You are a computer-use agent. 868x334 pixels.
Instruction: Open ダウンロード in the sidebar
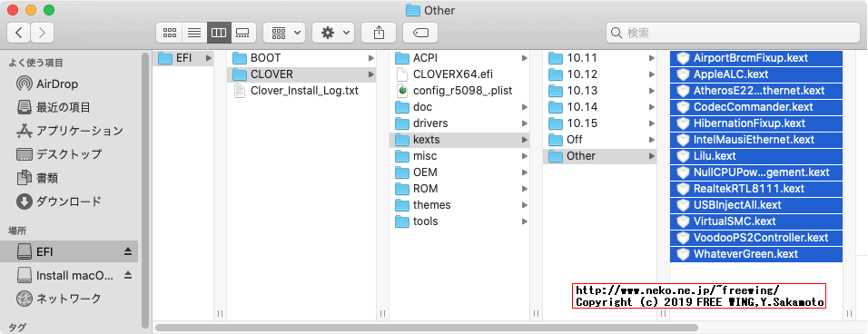(x=70, y=201)
